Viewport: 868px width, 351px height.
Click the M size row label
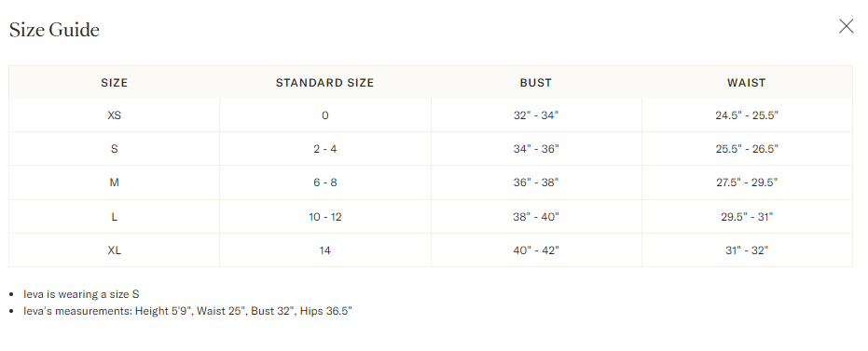tap(114, 182)
